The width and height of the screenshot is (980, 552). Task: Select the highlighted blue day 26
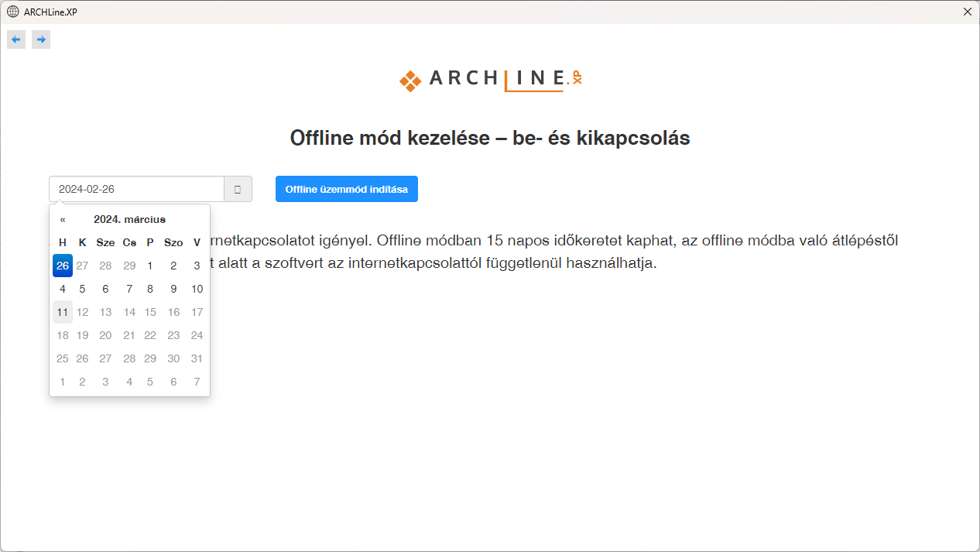63,266
